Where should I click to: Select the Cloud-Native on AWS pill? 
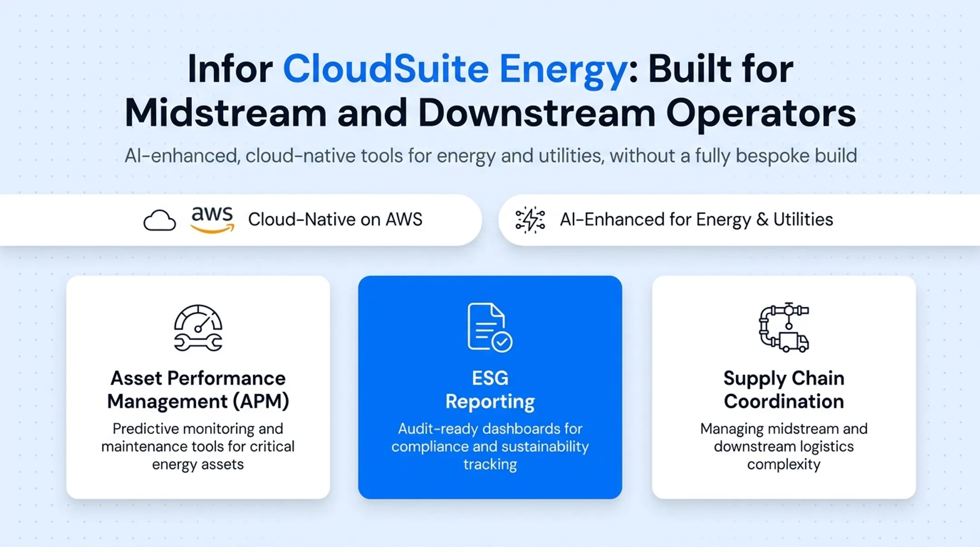point(240,220)
